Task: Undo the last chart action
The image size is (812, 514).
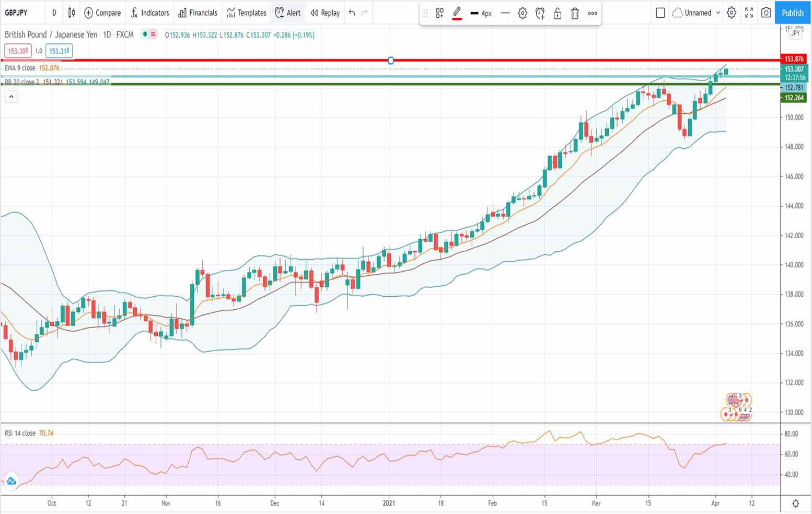Action: pos(352,13)
